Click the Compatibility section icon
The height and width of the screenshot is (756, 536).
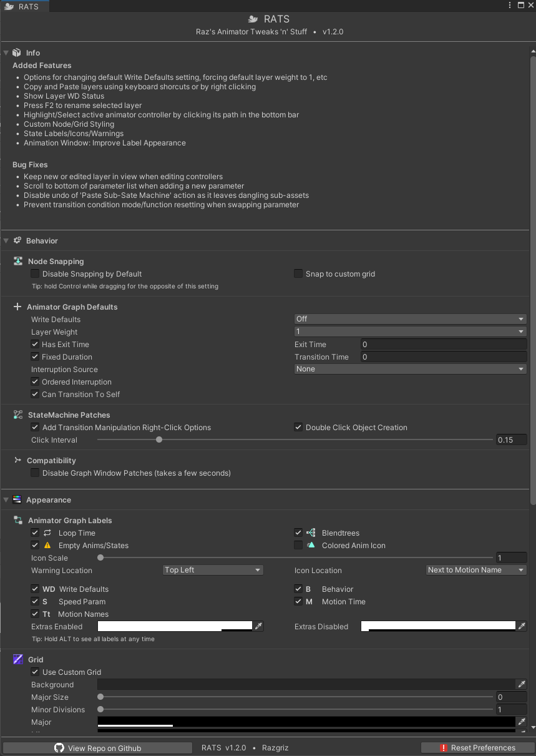pyautogui.click(x=17, y=460)
